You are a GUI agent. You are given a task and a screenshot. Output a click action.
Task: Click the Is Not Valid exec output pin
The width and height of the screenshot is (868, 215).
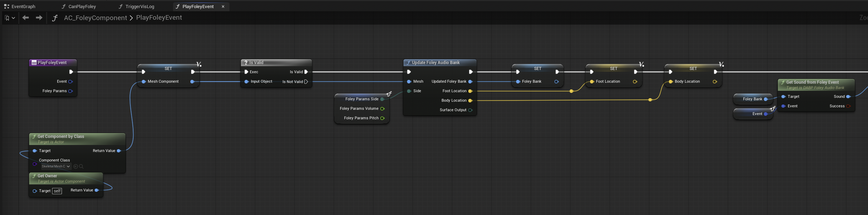(306, 82)
